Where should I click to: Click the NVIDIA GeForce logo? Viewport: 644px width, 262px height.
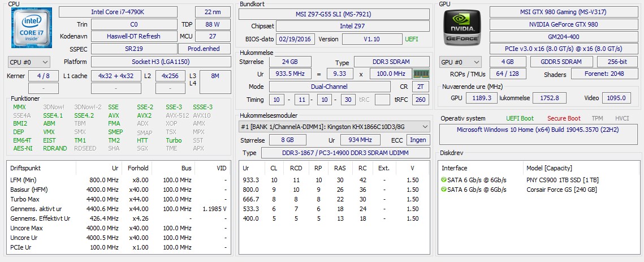pos(462,27)
